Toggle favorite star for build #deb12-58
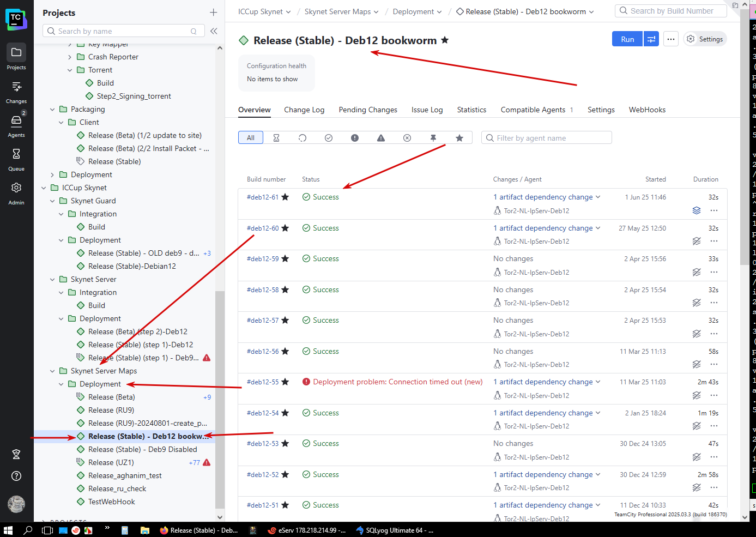Screen dimensions: 756x537 point(285,289)
